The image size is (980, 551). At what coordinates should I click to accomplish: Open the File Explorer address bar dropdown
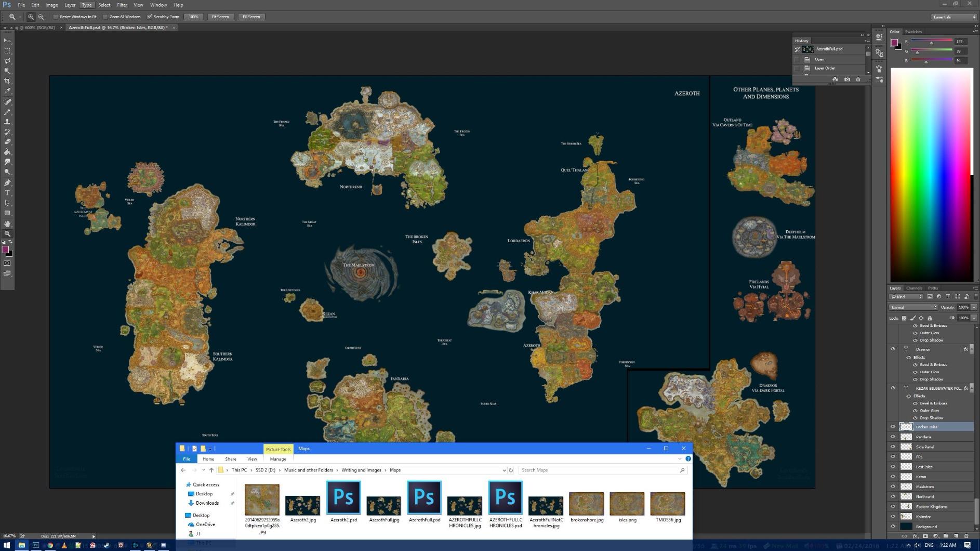coord(504,470)
